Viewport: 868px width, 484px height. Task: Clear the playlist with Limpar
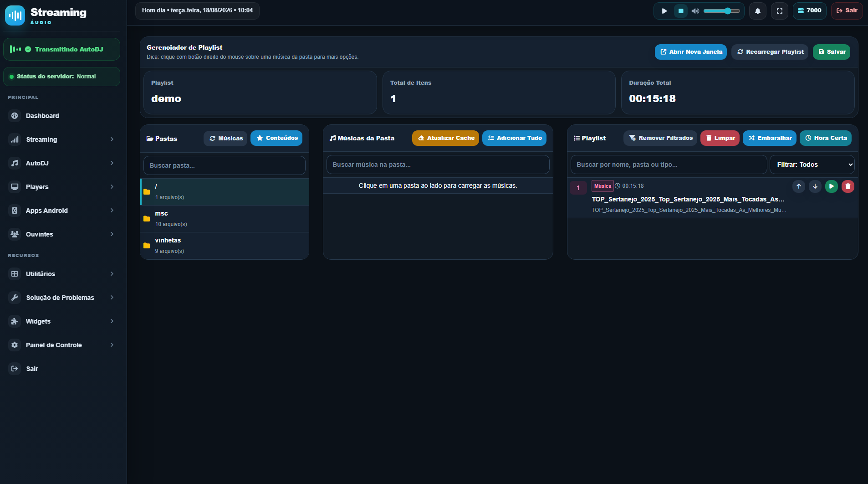click(x=720, y=138)
